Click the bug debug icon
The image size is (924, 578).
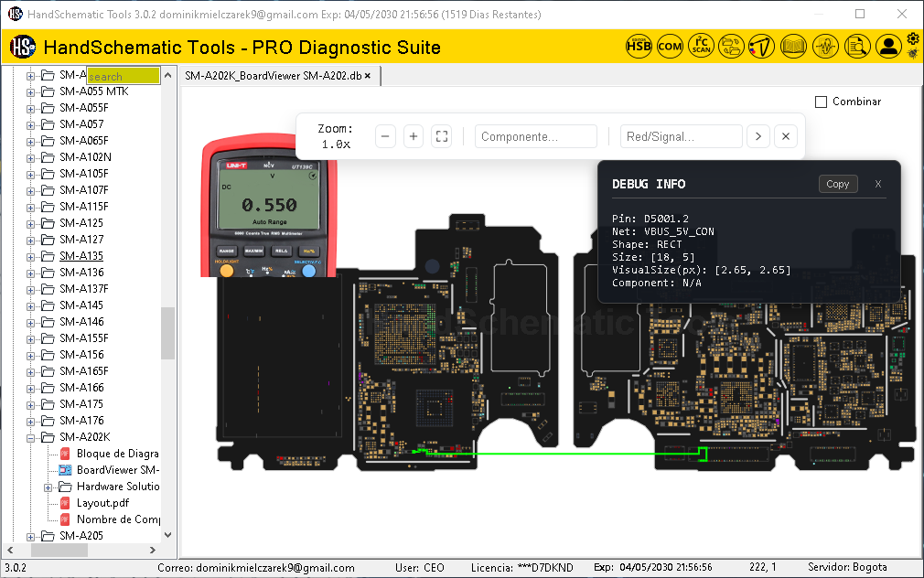pyautogui.click(x=913, y=54)
